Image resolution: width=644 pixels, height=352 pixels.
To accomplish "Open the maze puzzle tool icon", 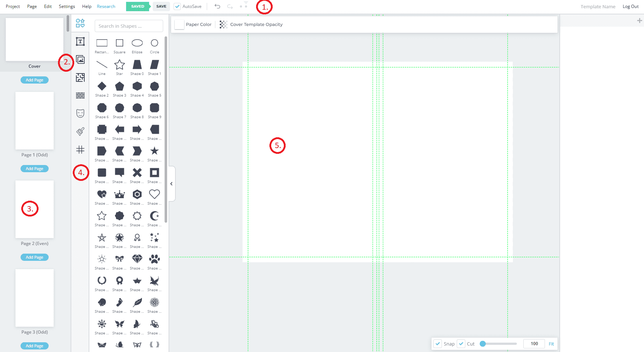I will [x=80, y=77].
